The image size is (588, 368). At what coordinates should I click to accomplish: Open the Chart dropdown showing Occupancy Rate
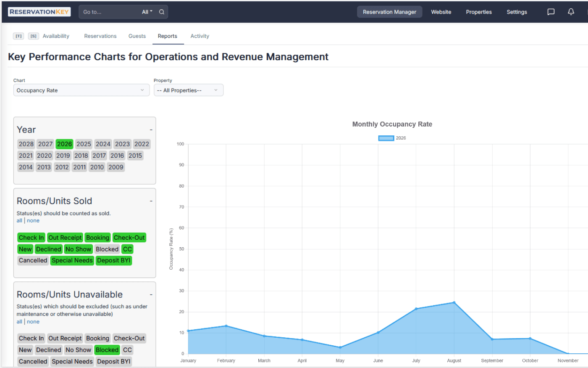(81, 90)
